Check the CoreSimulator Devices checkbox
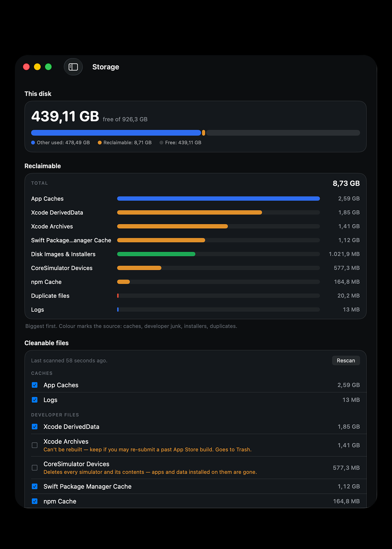 (x=34, y=468)
